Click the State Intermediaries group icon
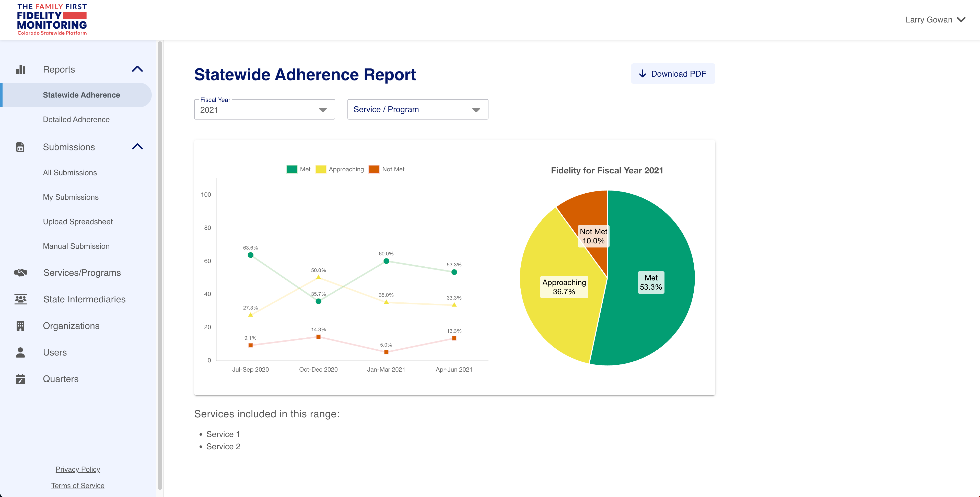The width and height of the screenshot is (980, 497). [21, 299]
